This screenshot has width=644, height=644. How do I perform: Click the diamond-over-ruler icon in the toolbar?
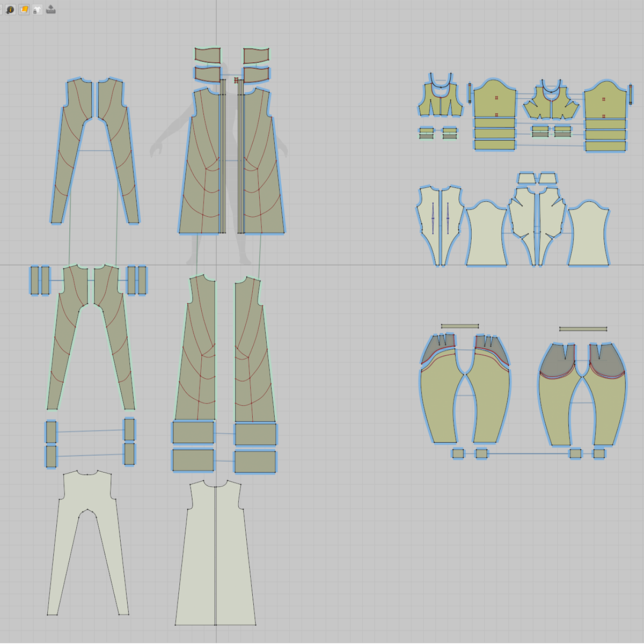pyautogui.click(x=50, y=9)
